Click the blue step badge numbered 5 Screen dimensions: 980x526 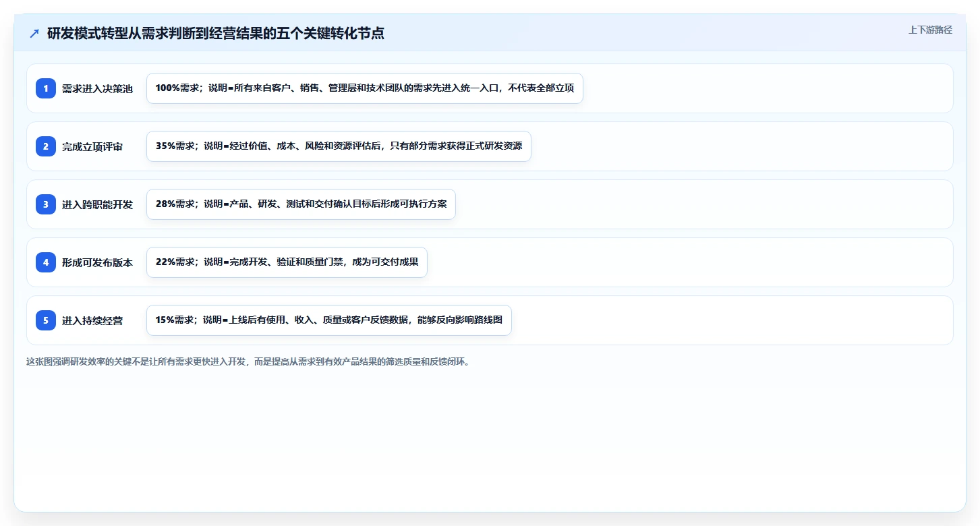[x=46, y=320]
